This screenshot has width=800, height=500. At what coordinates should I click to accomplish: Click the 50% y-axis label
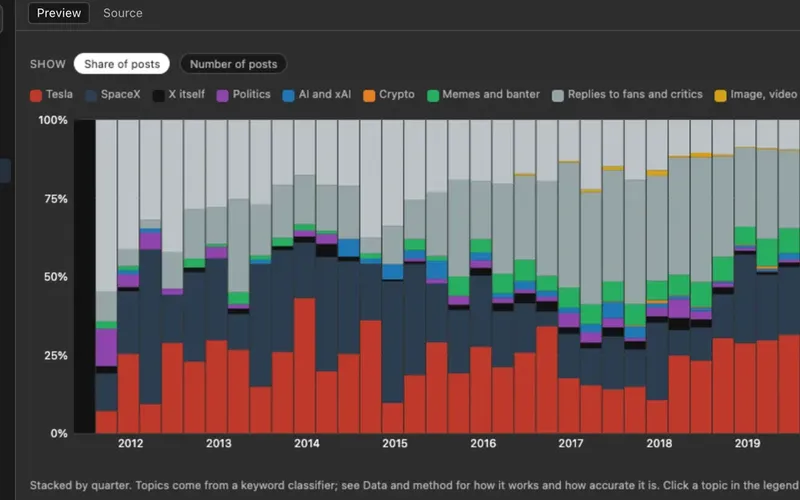point(56,277)
